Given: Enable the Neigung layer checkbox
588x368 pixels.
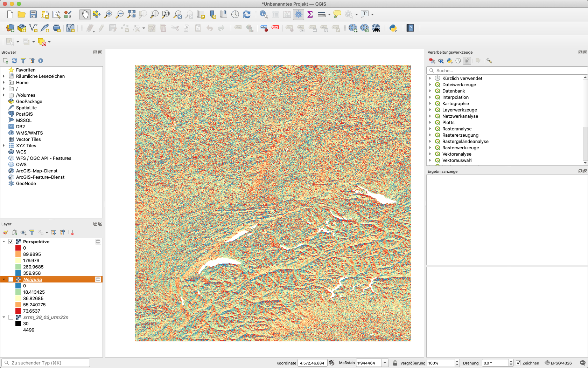Looking at the screenshot, I should 11,279.
